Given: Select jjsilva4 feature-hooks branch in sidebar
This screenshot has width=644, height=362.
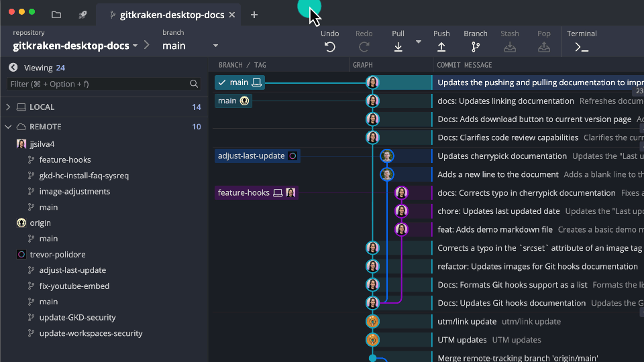Looking at the screenshot, I should point(65,160).
